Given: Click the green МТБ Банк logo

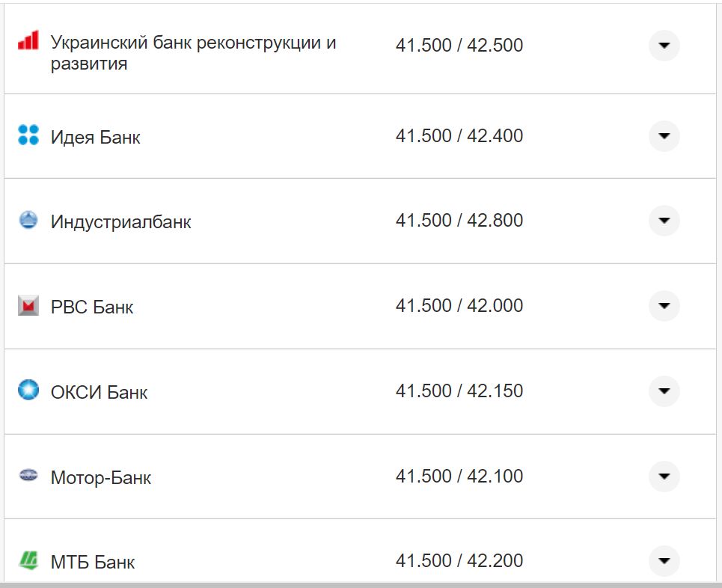Looking at the screenshot, I should coord(28,560).
